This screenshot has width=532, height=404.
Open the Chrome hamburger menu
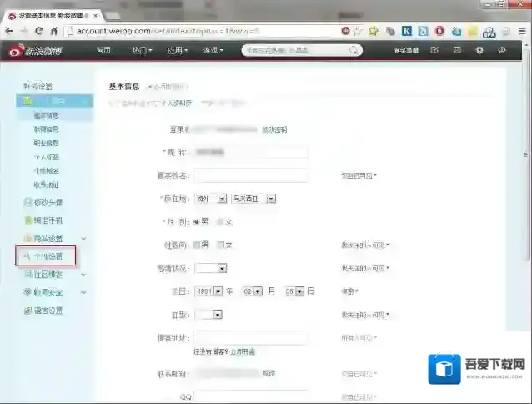522,31
